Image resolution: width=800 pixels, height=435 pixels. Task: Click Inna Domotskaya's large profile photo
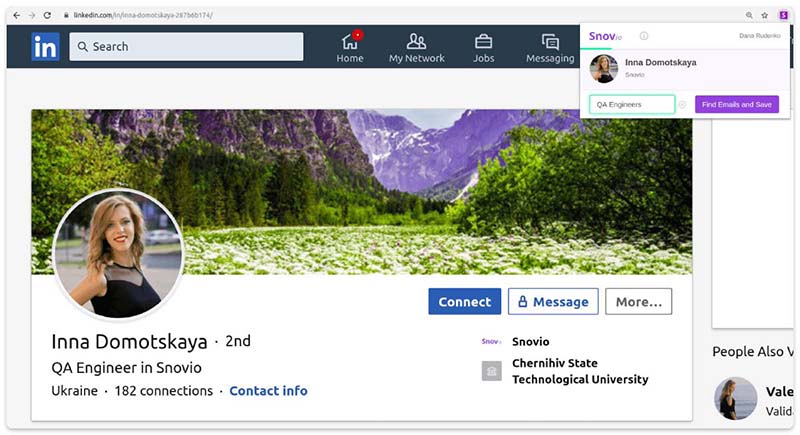click(118, 254)
